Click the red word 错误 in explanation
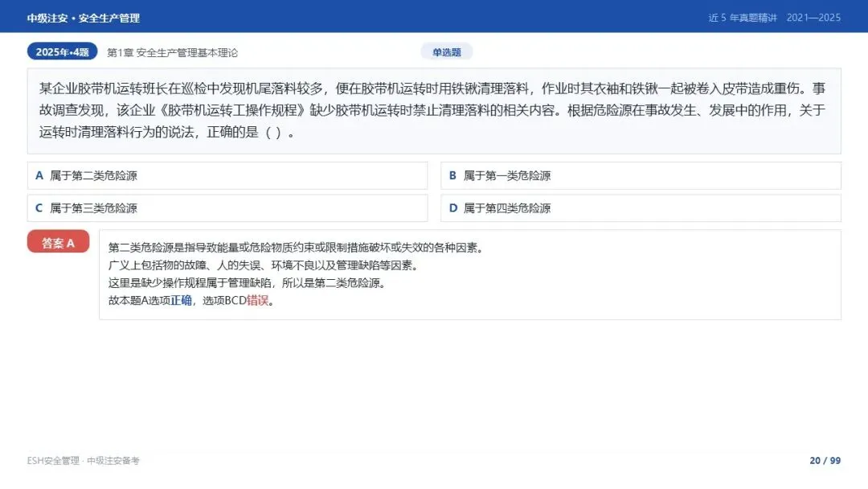Image resolution: width=868 pixels, height=489 pixels. (257, 301)
